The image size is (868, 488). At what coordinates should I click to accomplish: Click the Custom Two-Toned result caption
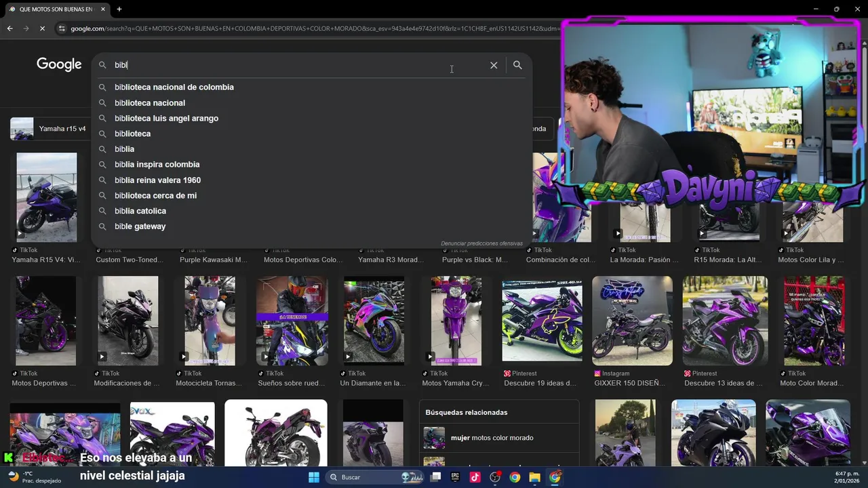click(130, 260)
